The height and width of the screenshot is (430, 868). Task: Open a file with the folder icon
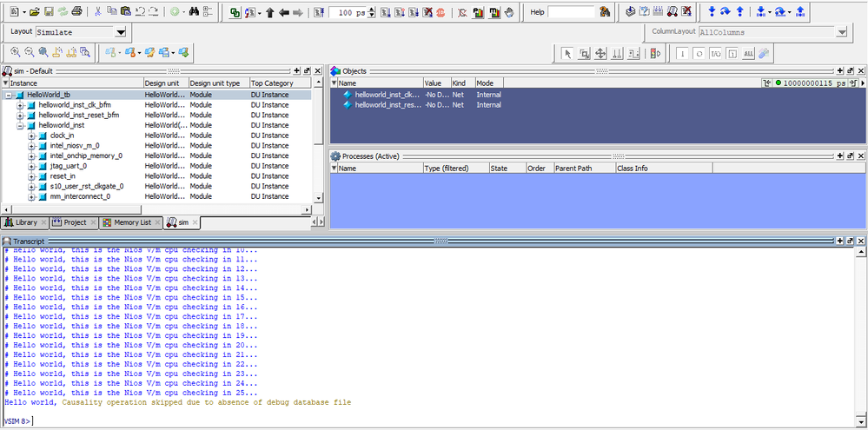click(x=35, y=11)
